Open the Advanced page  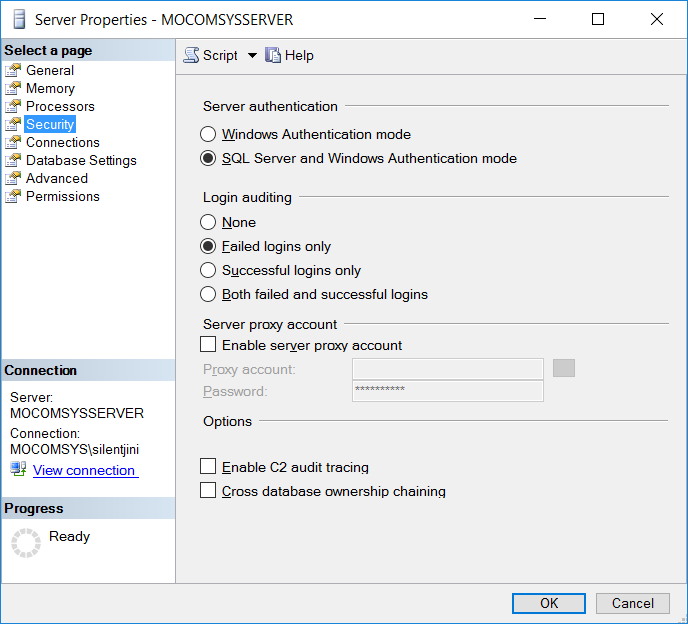(57, 178)
